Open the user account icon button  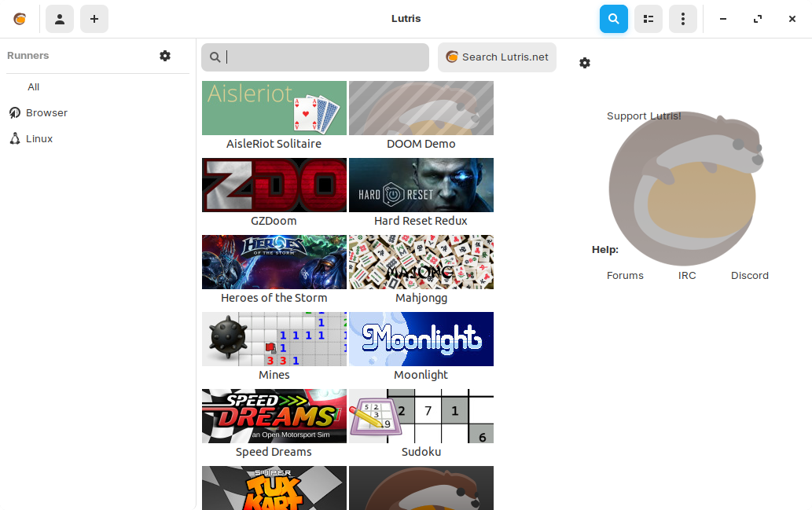tap(60, 19)
